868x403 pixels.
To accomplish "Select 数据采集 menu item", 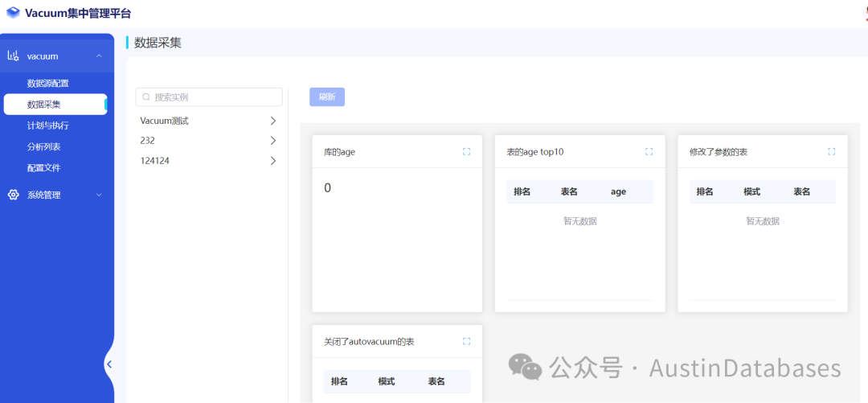I will tap(55, 105).
